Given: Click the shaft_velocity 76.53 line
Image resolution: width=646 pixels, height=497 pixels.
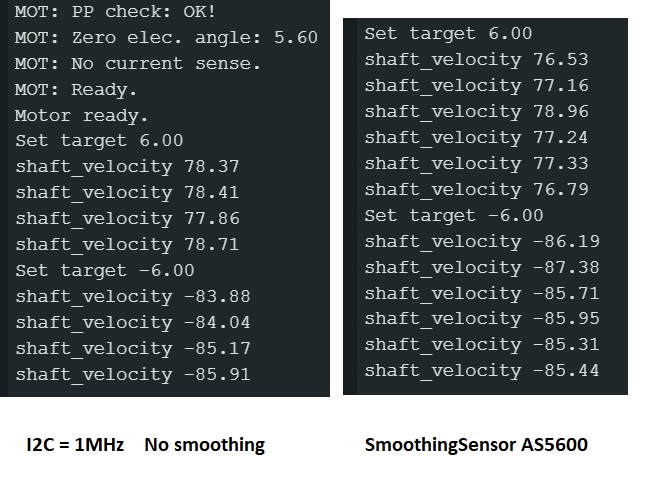Looking at the screenshot, I should point(477,60).
